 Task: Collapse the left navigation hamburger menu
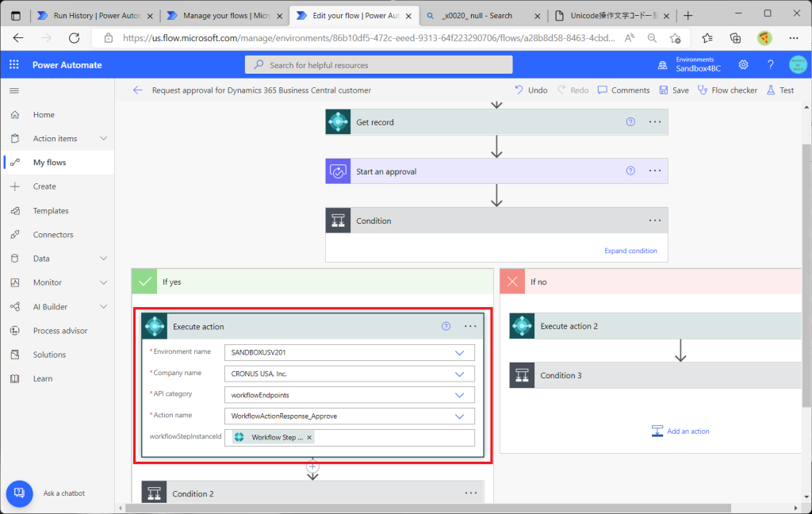[x=14, y=90]
